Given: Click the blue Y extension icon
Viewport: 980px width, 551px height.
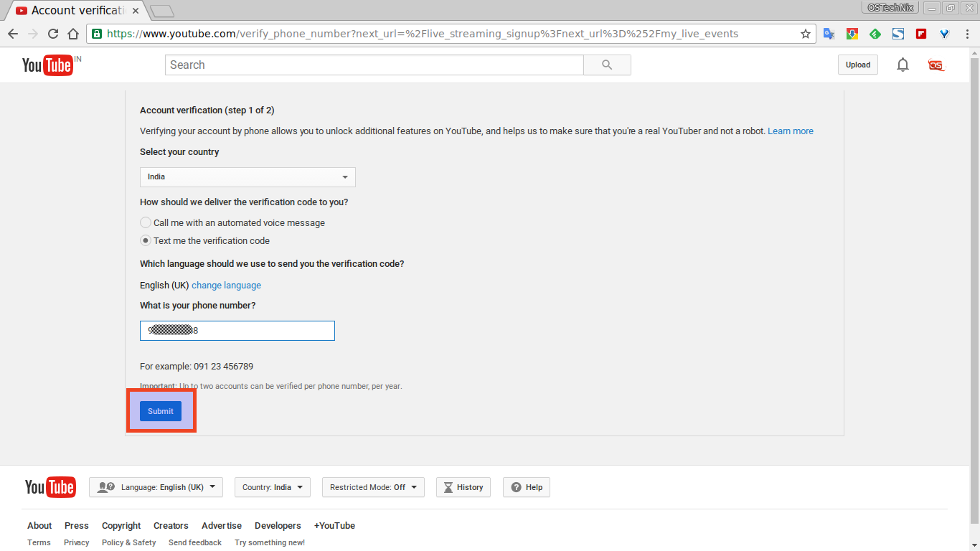Looking at the screenshot, I should pos(944,34).
